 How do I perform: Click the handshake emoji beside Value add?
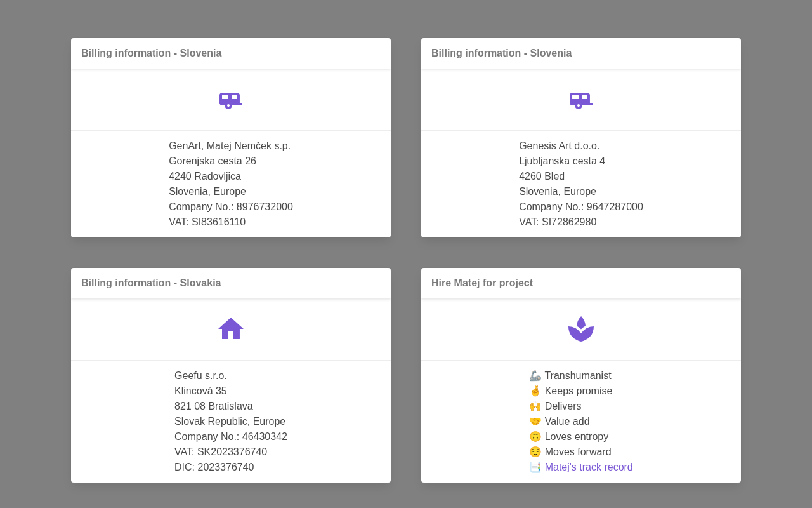[x=535, y=422]
